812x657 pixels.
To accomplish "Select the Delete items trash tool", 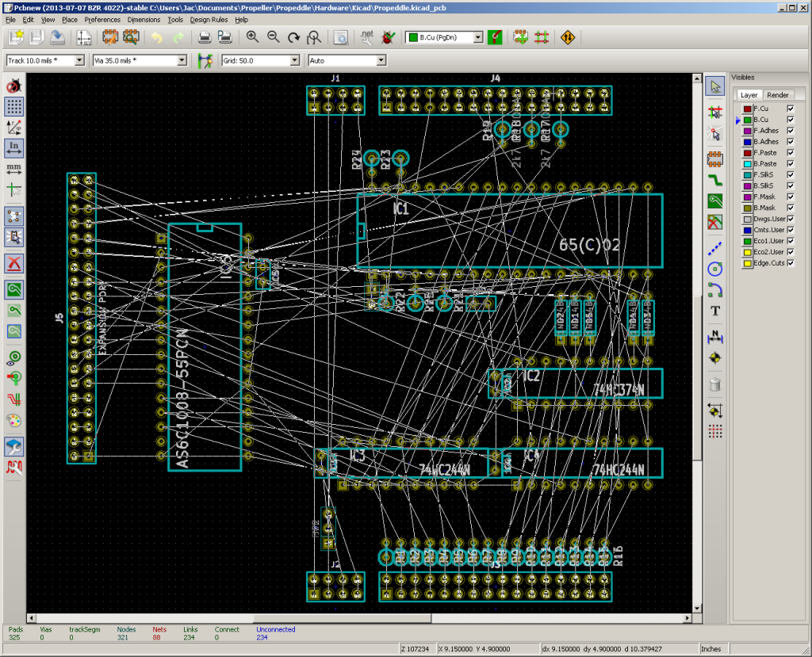I will coord(715,384).
